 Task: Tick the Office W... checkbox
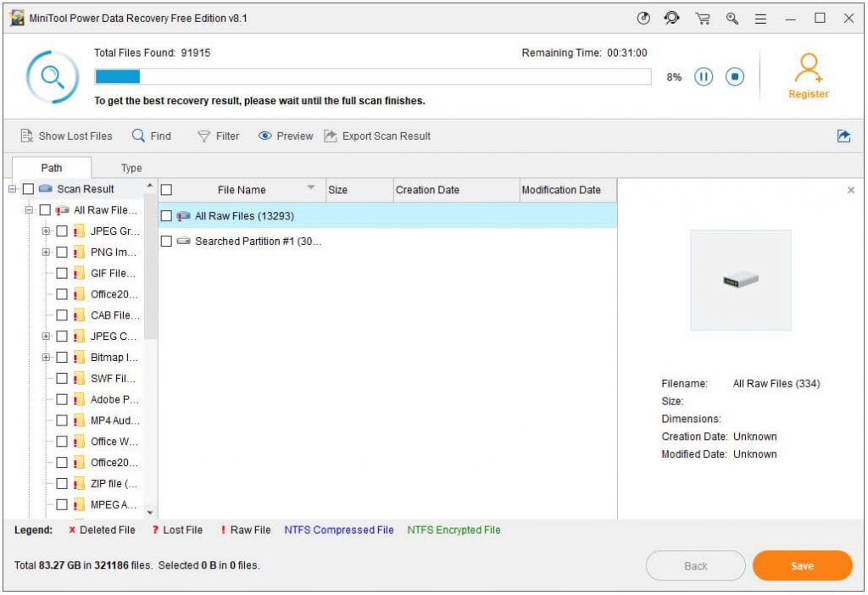(62, 441)
